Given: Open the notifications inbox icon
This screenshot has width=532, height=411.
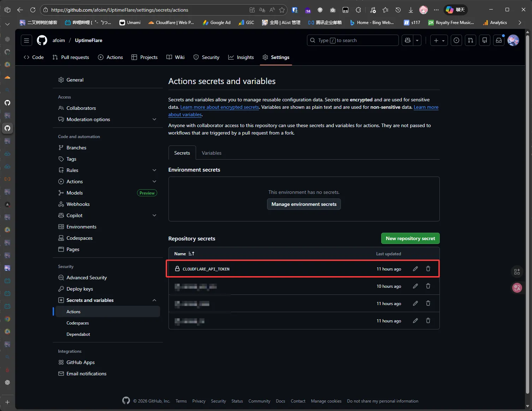Looking at the screenshot, I should tap(499, 40).
